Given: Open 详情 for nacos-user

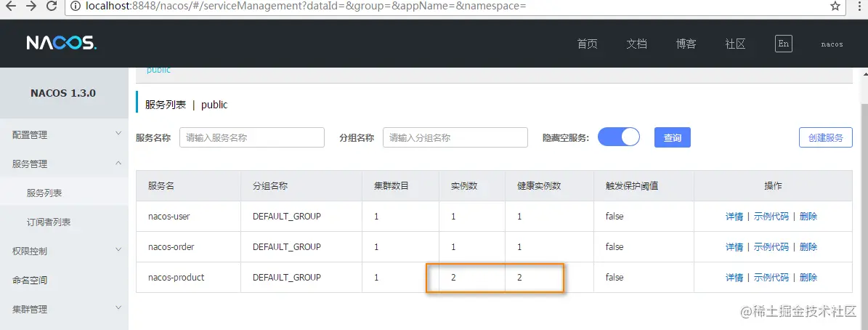Looking at the screenshot, I should 734,217.
